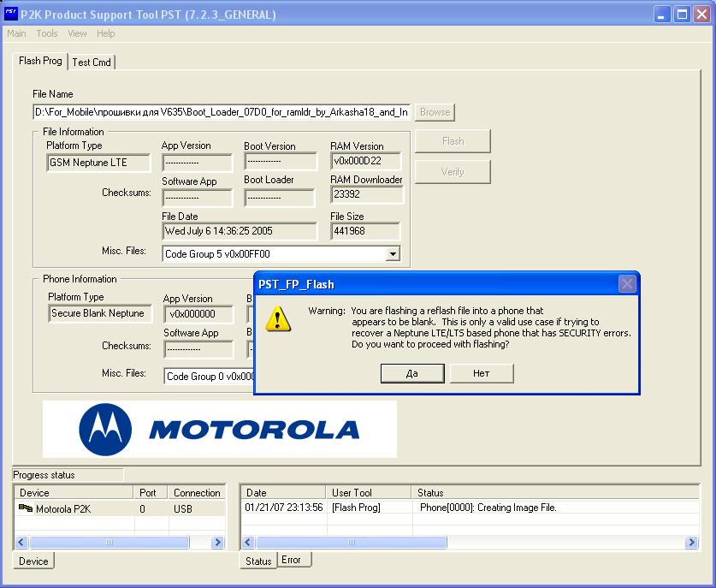Click the yellow warning icon in dialog
The image size is (716, 588).
click(x=278, y=319)
